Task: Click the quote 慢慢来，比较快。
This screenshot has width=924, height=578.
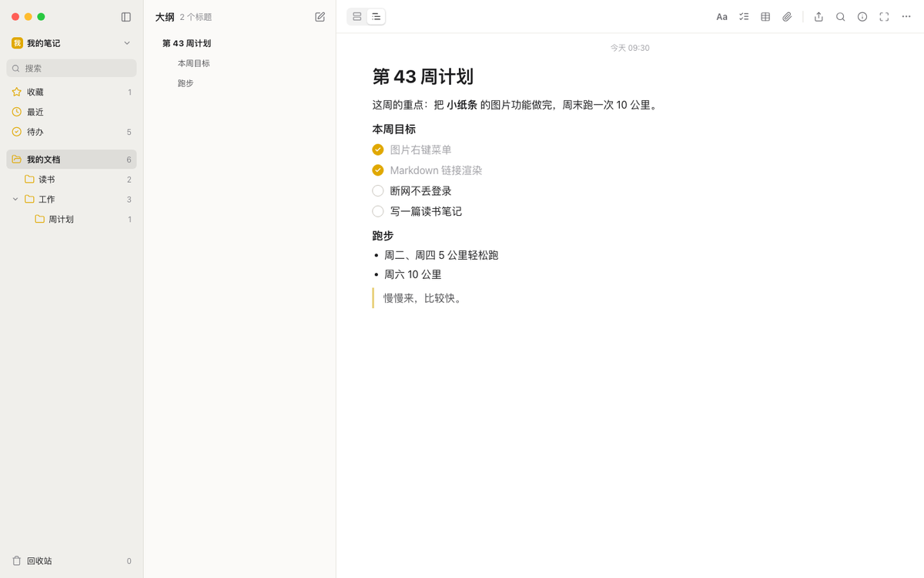Action: [x=424, y=298]
